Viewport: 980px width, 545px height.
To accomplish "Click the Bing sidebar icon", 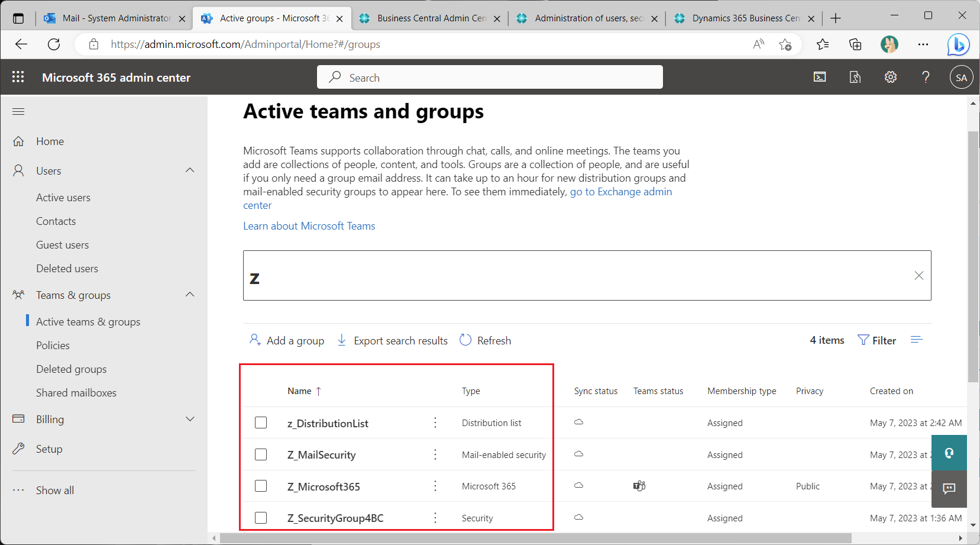I will point(958,44).
